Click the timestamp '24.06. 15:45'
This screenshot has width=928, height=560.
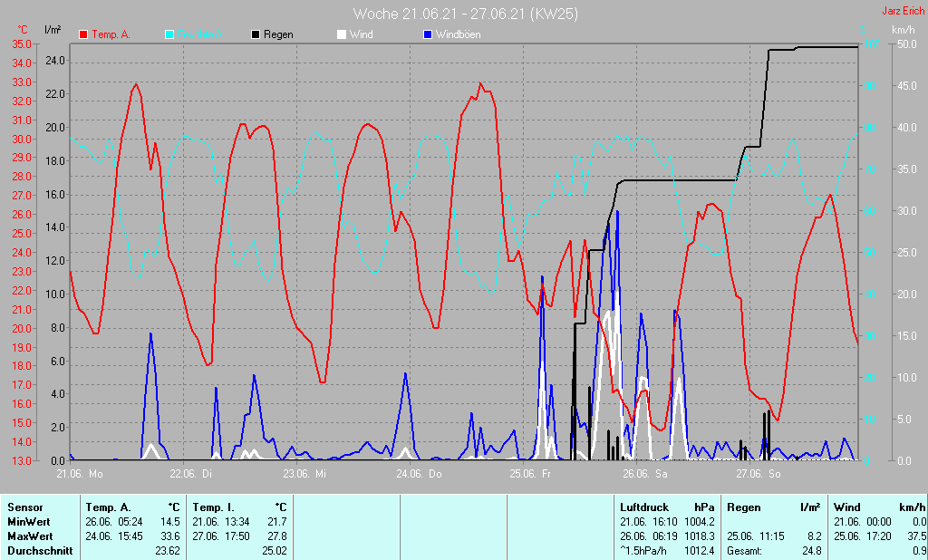pyautogui.click(x=113, y=536)
